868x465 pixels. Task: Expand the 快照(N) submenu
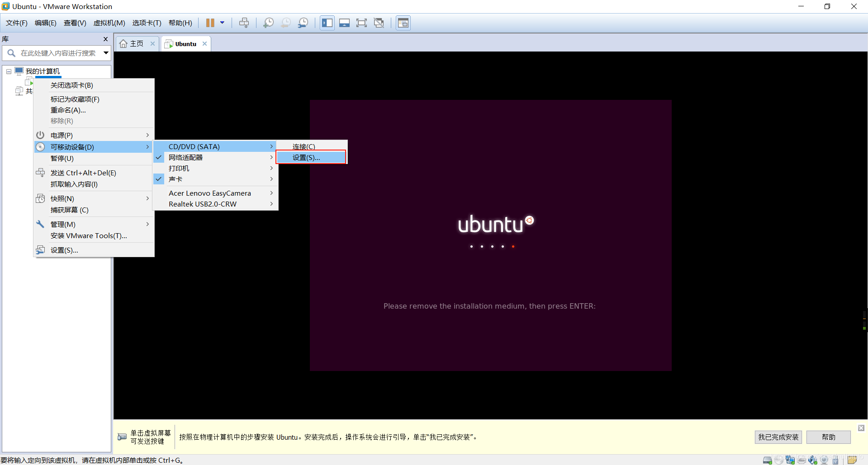point(94,198)
